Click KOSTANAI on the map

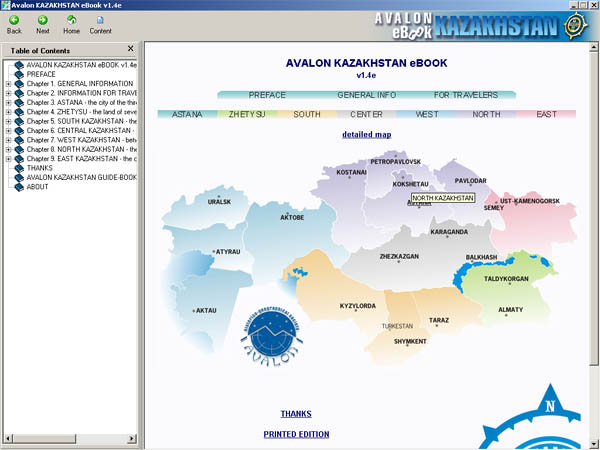pos(351,172)
